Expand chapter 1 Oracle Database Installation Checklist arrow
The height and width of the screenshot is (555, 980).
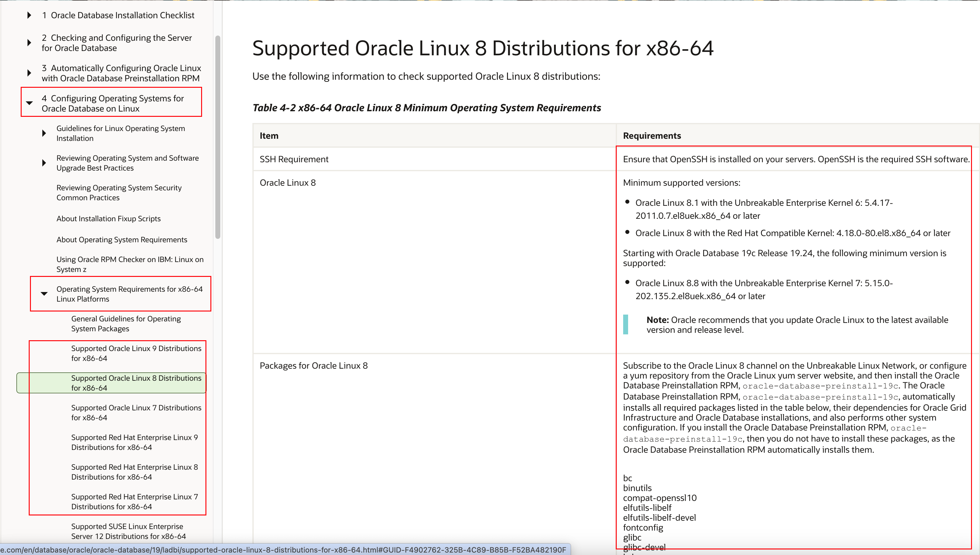tap(29, 15)
